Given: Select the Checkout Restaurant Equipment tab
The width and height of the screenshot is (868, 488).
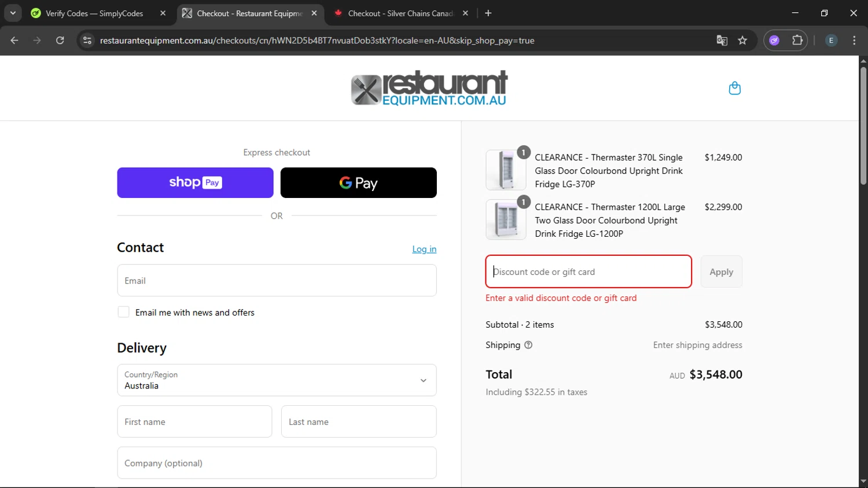Looking at the screenshot, I should click(x=250, y=13).
